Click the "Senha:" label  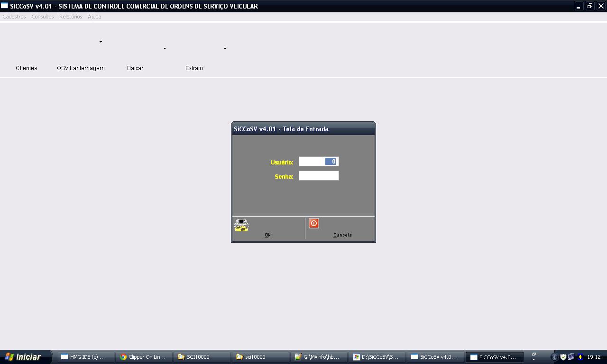tap(284, 176)
